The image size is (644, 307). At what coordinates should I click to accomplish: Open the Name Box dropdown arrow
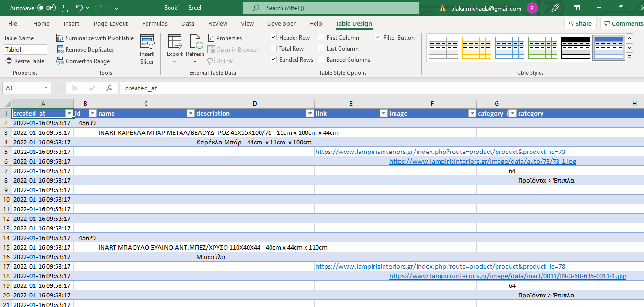tap(46, 88)
